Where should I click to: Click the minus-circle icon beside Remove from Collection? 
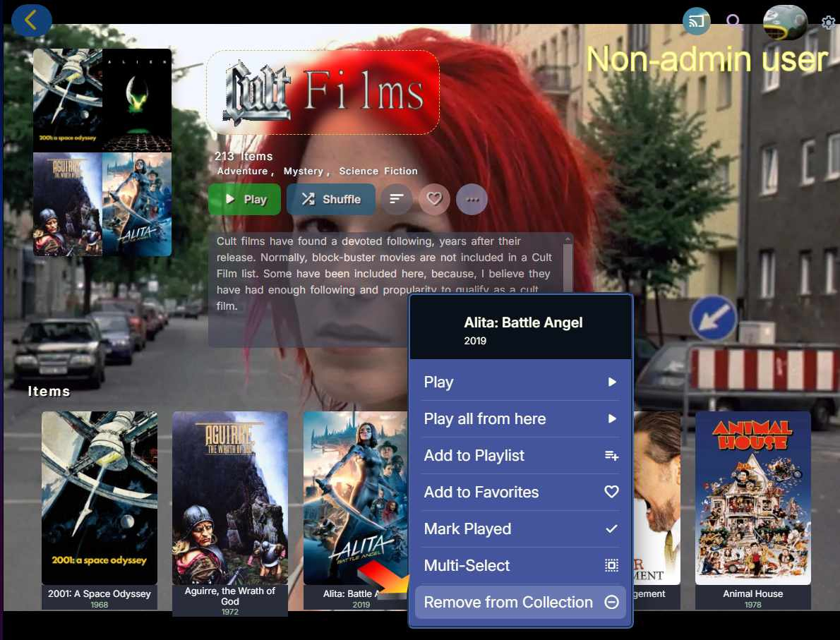point(611,602)
